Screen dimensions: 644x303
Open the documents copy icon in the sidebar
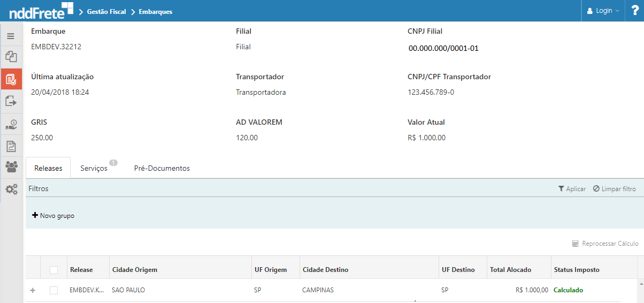11,56
